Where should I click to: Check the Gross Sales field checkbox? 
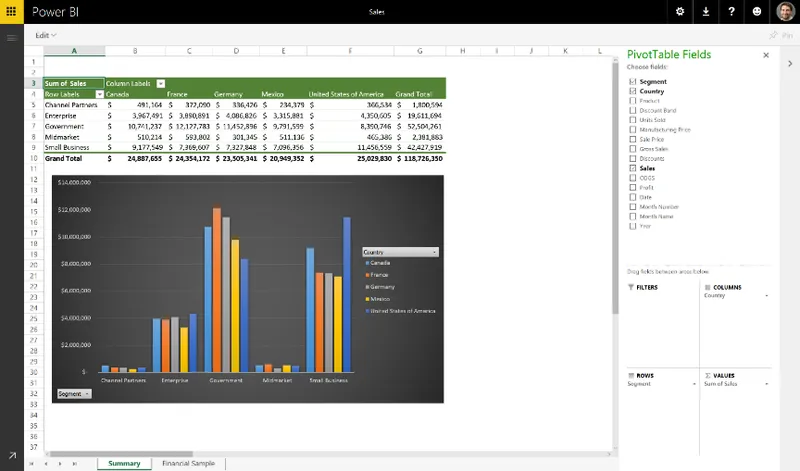tap(633, 149)
